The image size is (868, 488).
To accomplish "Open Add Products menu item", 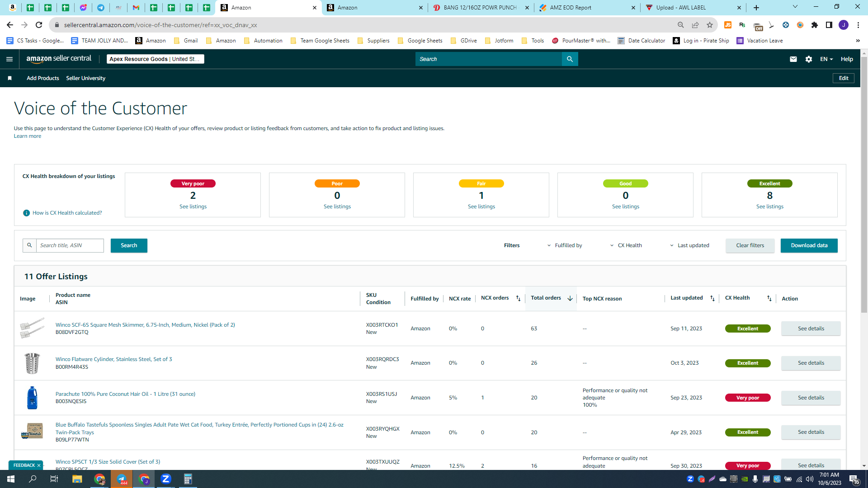I will coord(43,78).
